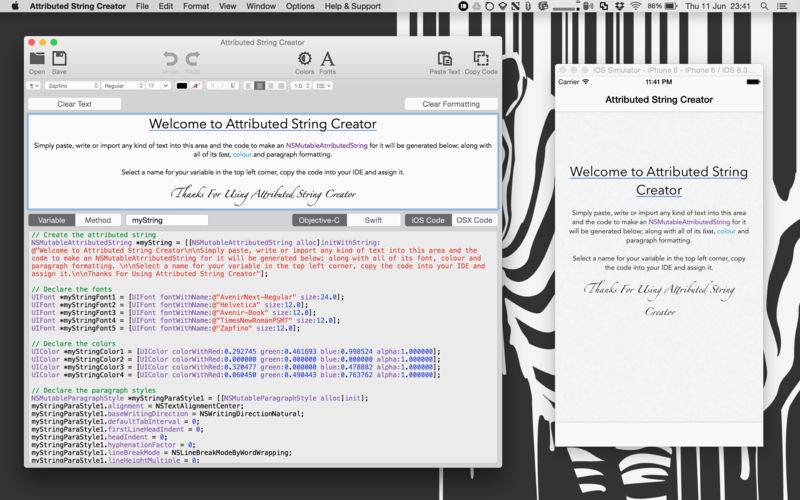Open the paragraph style dropdown in the format bar
The image size is (800, 500).
point(34,86)
